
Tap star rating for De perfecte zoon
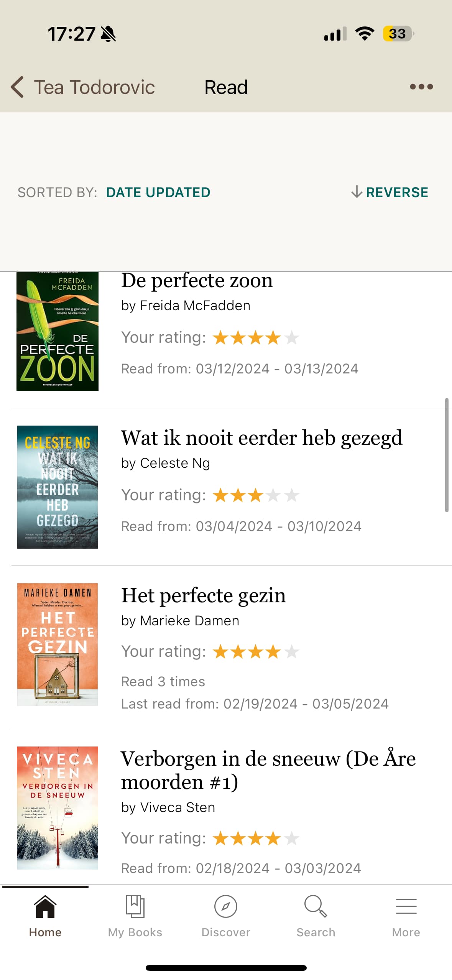pyautogui.click(x=256, y=338)
